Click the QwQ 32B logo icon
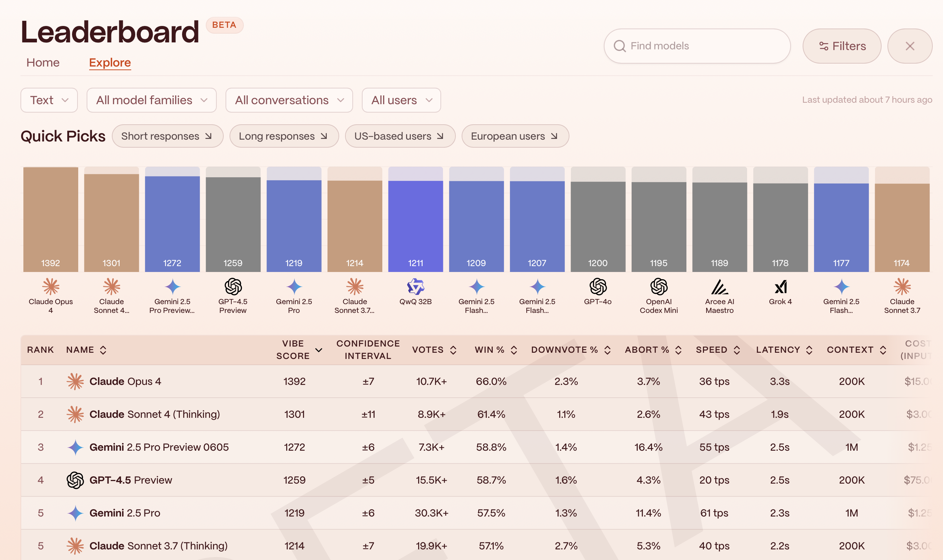The image size is (943, 560). [x=416, y=287]
